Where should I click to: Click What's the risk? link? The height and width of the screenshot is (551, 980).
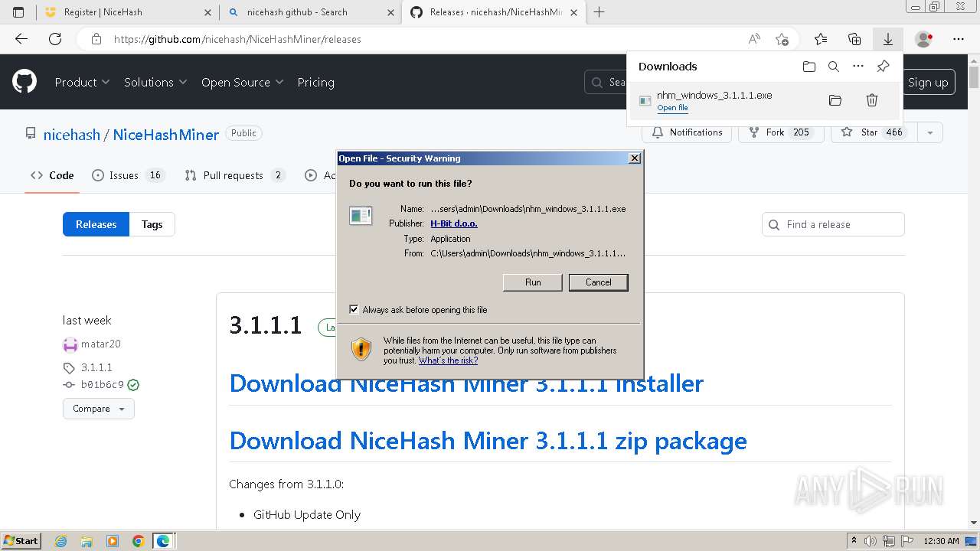pos(448,360)
